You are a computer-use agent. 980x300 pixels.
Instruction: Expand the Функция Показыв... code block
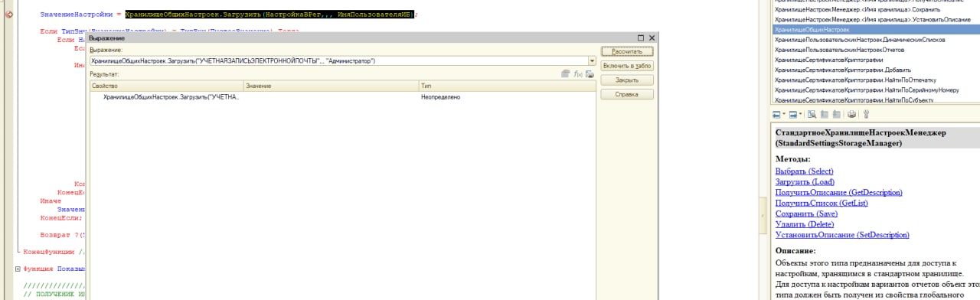18,269
